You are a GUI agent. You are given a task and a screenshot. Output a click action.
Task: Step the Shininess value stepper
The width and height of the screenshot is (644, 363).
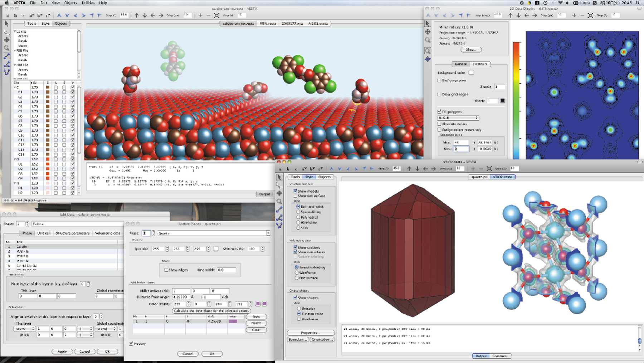coord(262,248)
